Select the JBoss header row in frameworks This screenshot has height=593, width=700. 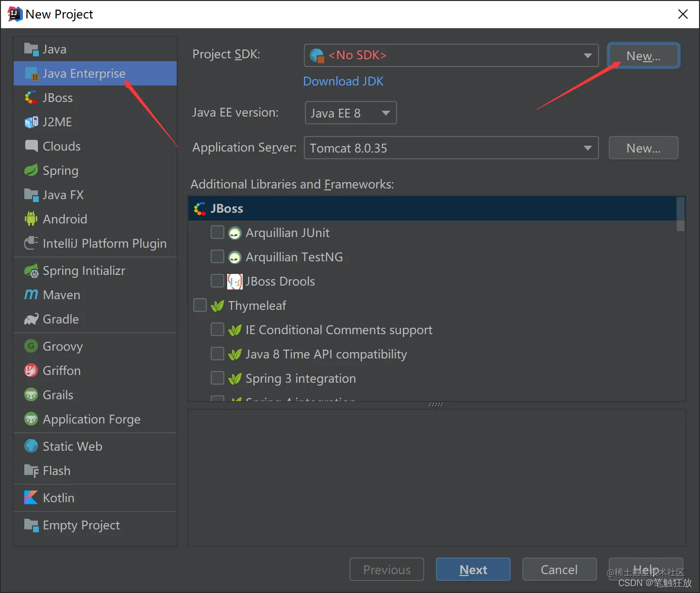[x=433, y=208]
